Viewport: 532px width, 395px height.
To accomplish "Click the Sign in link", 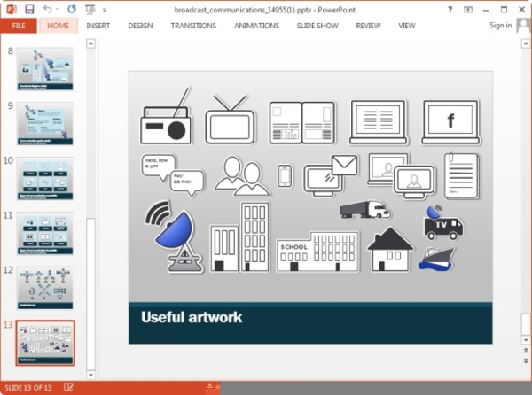I will click(500, 26).
